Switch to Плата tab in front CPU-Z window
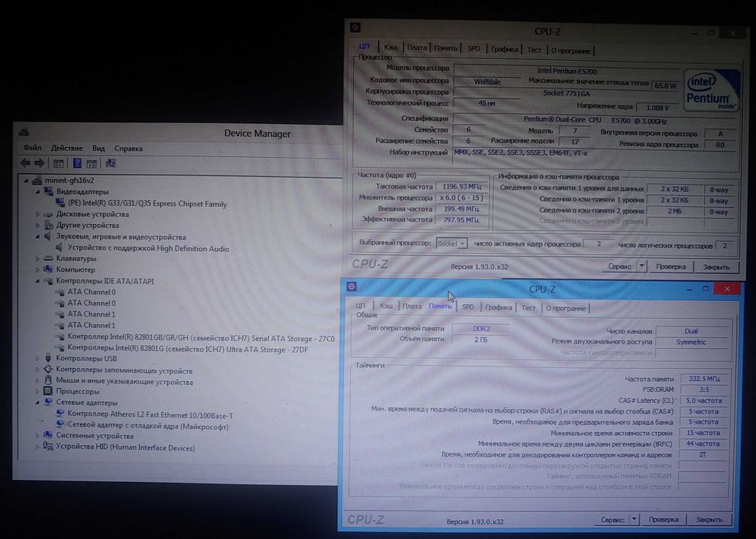This screenshot has height=539, width=756. tap(412, 306)
